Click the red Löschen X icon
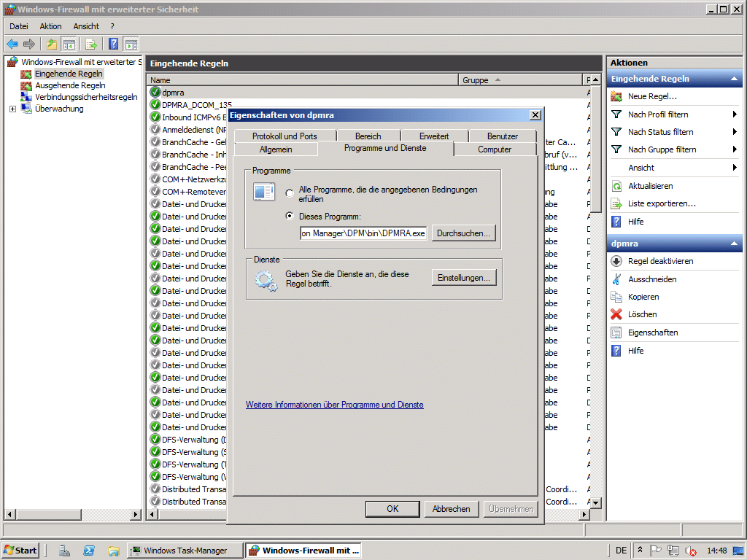 tap(616, 314)
